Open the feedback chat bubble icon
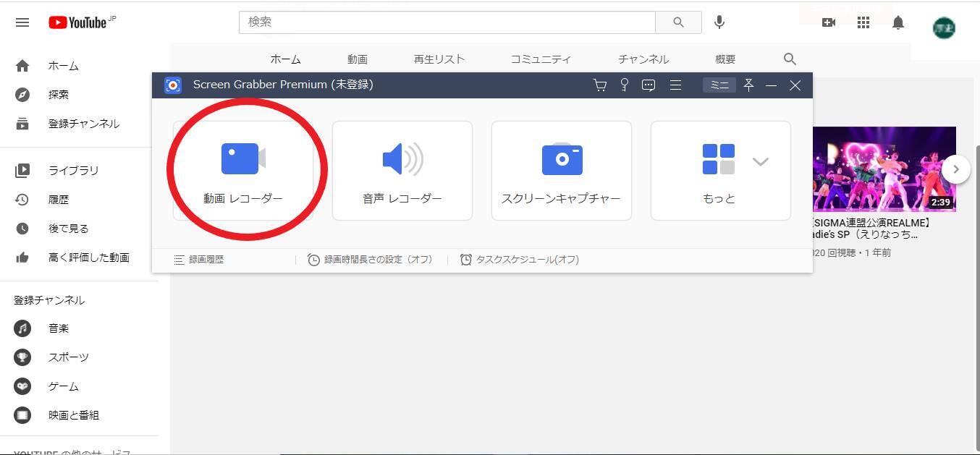The height and width of the screenshot is (455, 980). (x=649, y=85)
